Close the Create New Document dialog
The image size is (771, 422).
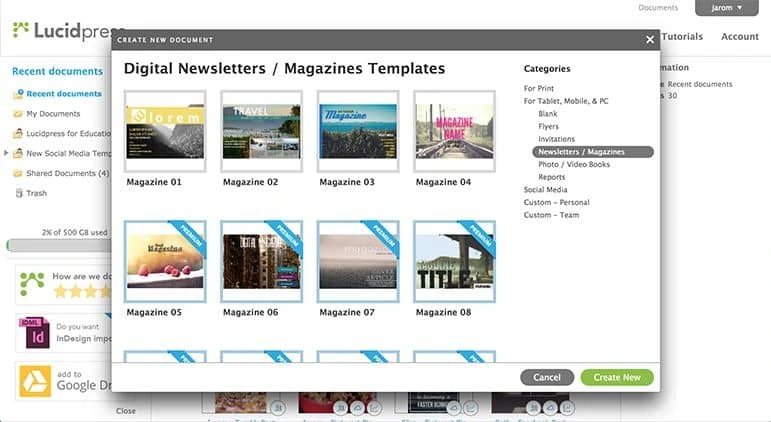(650, 40)
